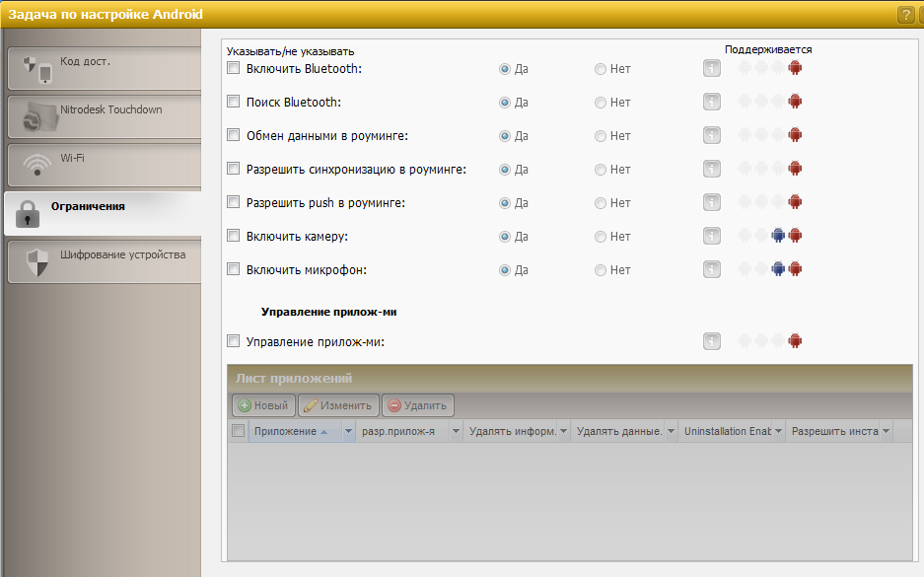Open help with the question mark icon

905,15
